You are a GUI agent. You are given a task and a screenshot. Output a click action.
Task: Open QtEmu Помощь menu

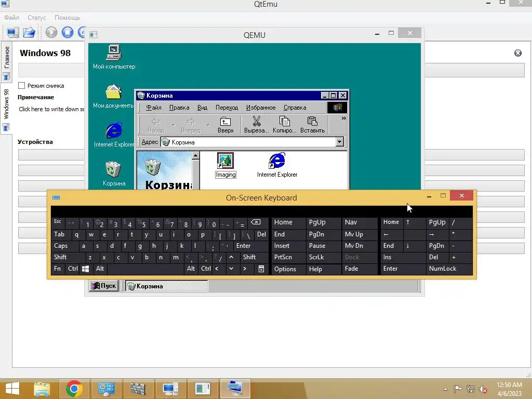pyautogui.click(x=67, y=18)
